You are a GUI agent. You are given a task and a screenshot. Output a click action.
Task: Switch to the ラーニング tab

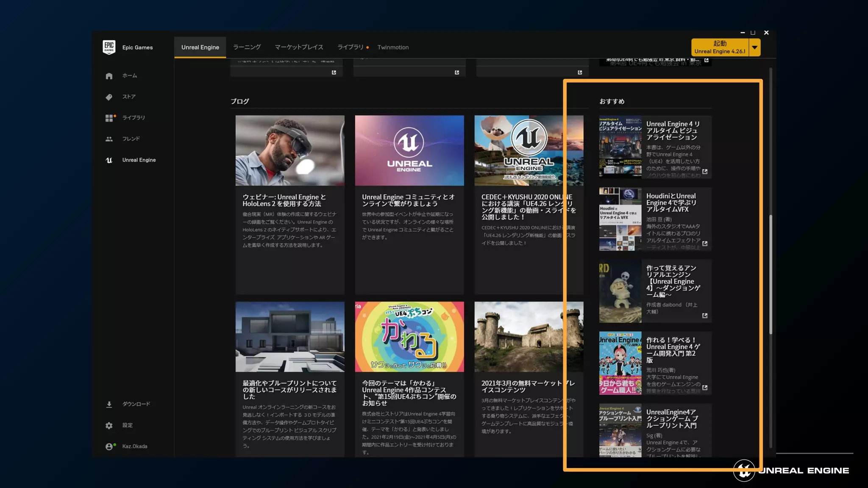247,47
